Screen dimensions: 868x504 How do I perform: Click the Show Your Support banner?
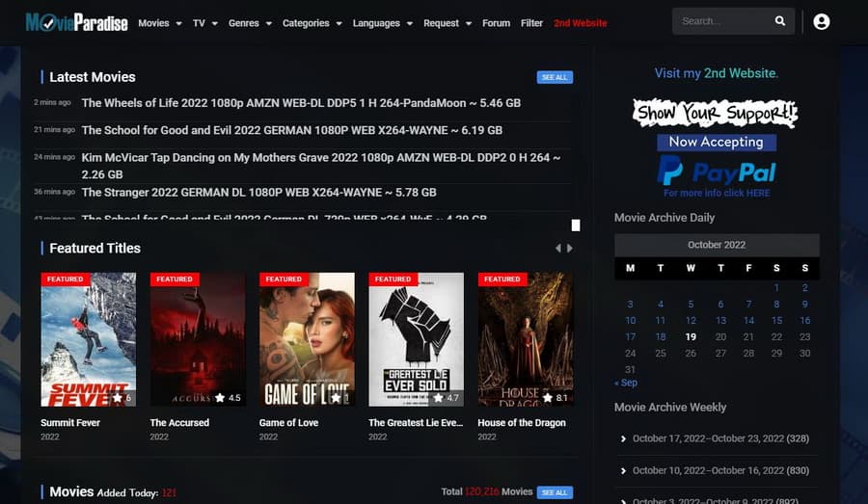point(716,114)
